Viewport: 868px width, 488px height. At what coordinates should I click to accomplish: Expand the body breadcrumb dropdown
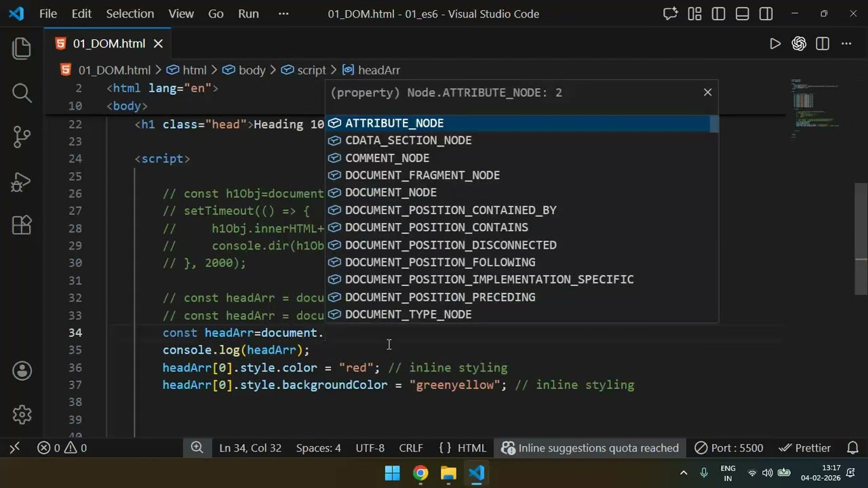click(x=243, y=70)
